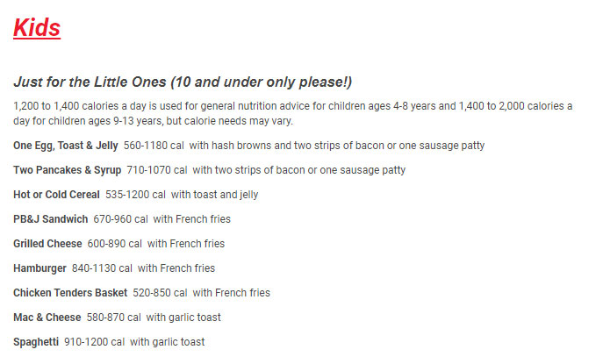Click the 520-850 cal value
Screen dimensions: 603x364
point(160,293)
